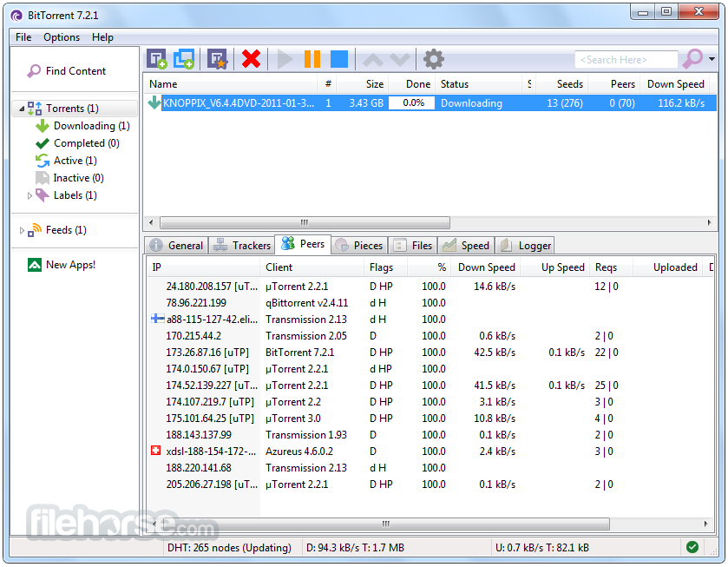Screen dimensions: 728x567
Task: Click the magnifier search icon in the toolbar
Action: click(x=692, y=59)
